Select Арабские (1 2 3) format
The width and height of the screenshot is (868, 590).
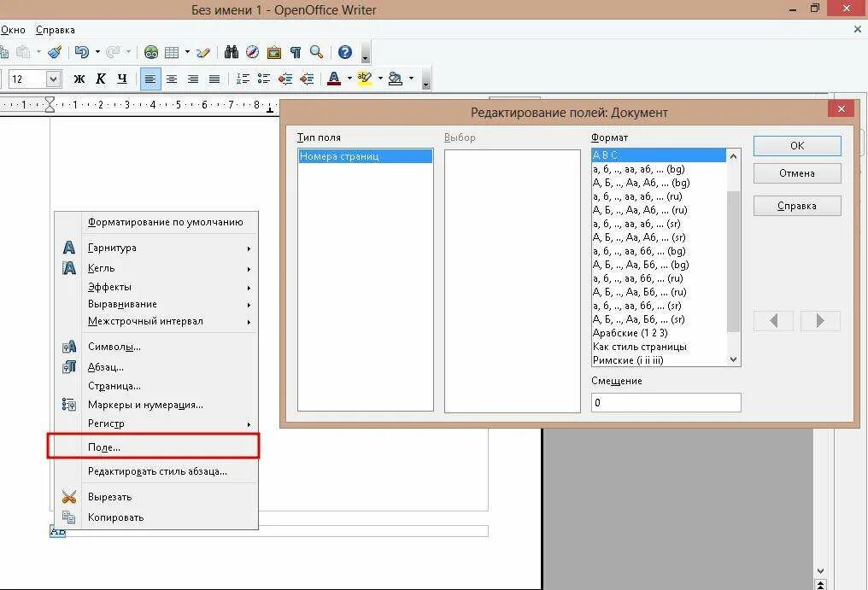point(659,333)
